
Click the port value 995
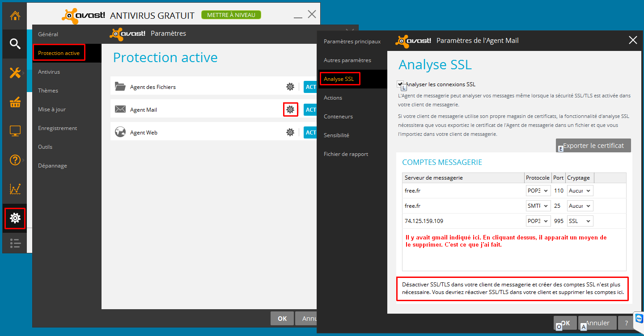pyautogui.click(x=559, y=221)
